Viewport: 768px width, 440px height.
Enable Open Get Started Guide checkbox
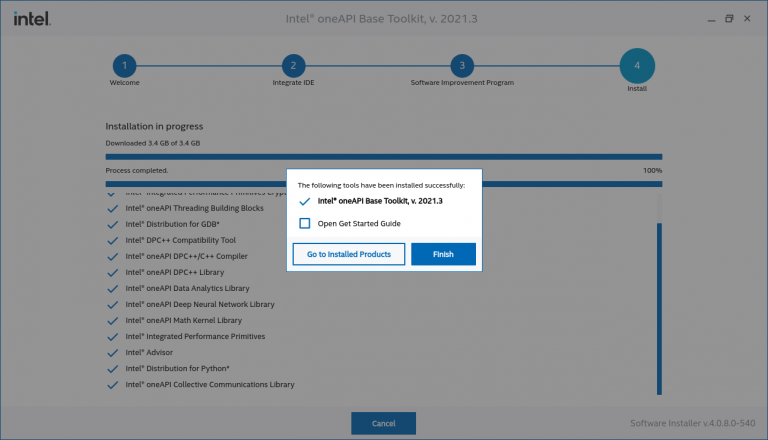pos(305,223)
